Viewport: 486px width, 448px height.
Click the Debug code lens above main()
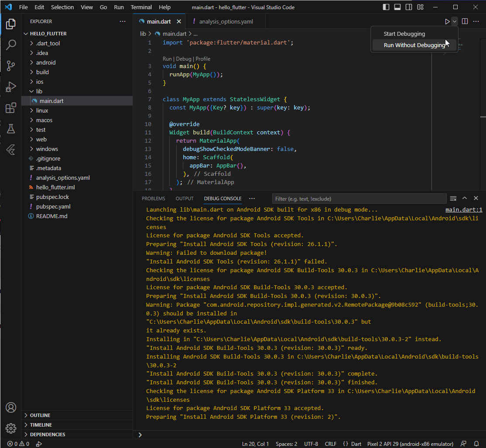(x=184, y=59)
